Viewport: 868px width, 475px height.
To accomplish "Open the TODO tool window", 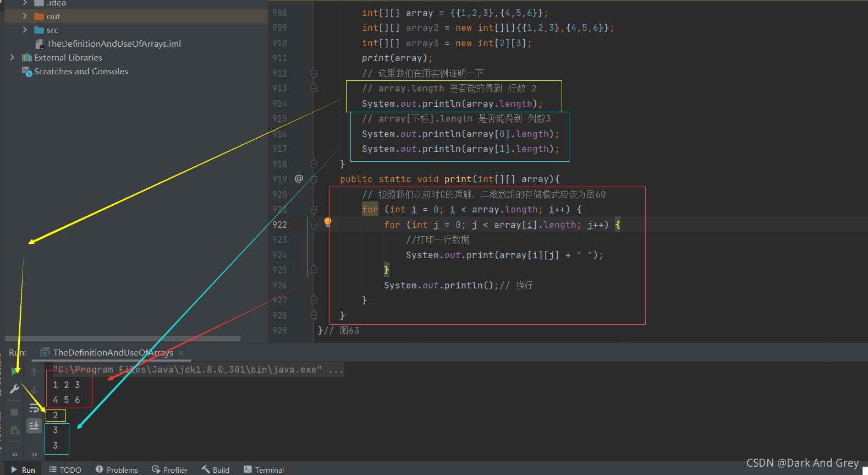I will point(65,469).
